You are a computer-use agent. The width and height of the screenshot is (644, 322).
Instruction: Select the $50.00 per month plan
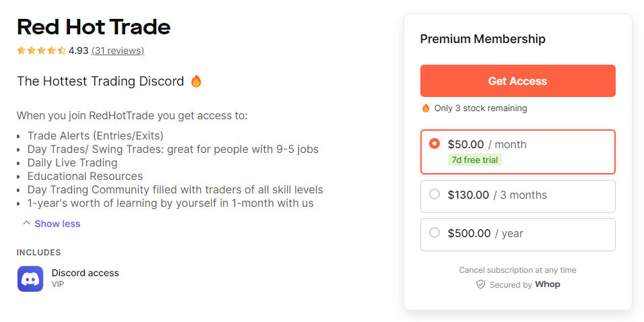coord(434,143)
